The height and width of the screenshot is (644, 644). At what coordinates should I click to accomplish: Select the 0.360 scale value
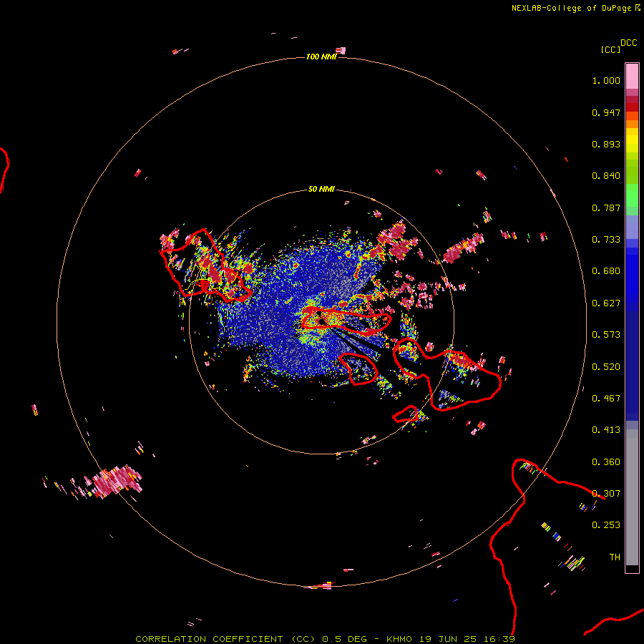[x=606, y=462]
